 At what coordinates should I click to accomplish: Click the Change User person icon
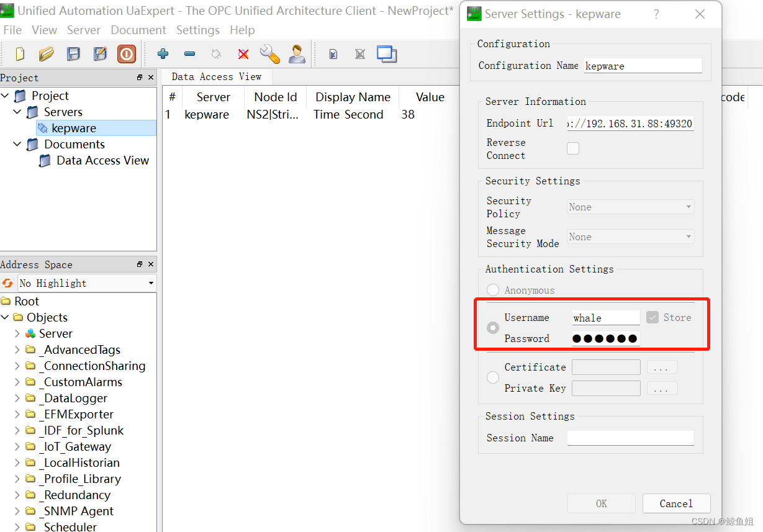tap(297, 54)
